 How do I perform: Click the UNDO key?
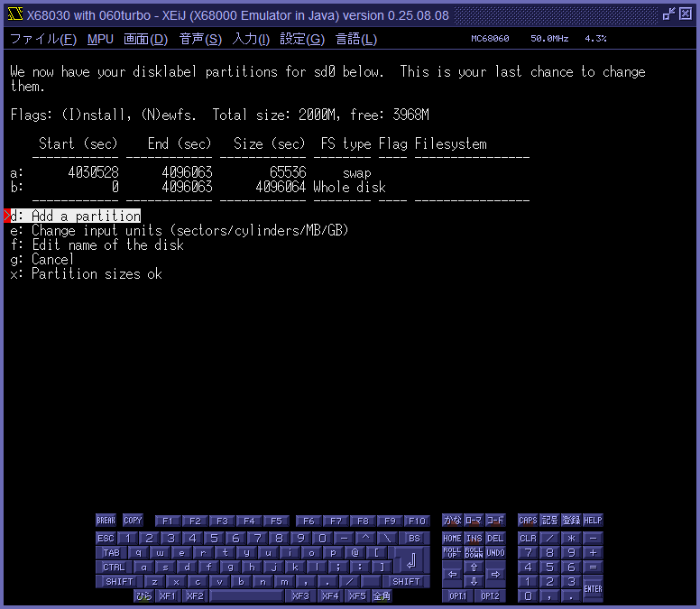(495, 553)
